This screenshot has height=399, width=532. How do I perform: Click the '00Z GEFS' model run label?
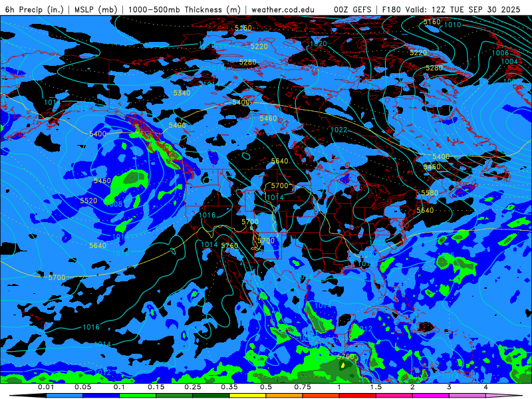352,9
